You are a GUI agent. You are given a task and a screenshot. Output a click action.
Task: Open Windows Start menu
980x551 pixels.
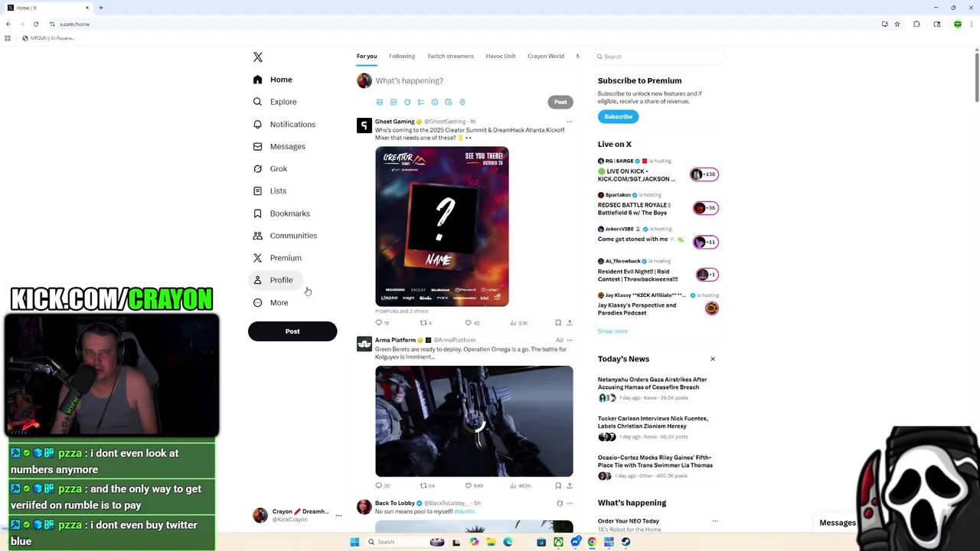click(354, 542)
